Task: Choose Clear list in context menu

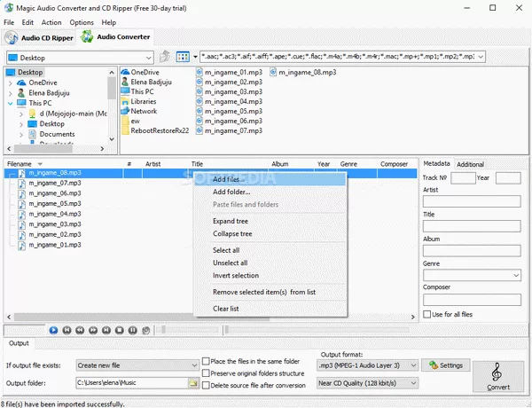Action: pyautogui.click(x=270, y=309)
